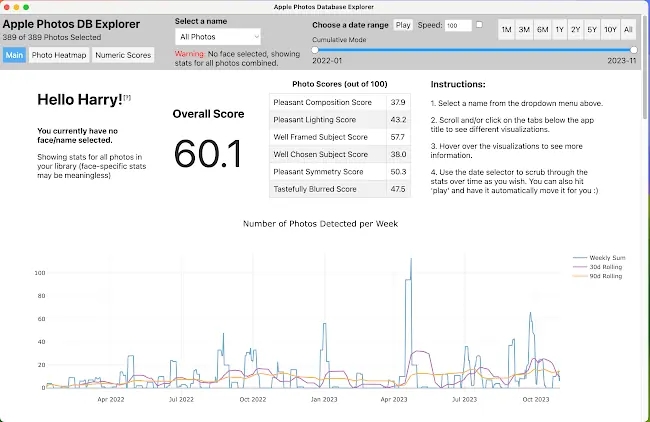The image size is (650, 422).
Task: Click the 50.3 symmetry score value
Action: click(398, 172)
